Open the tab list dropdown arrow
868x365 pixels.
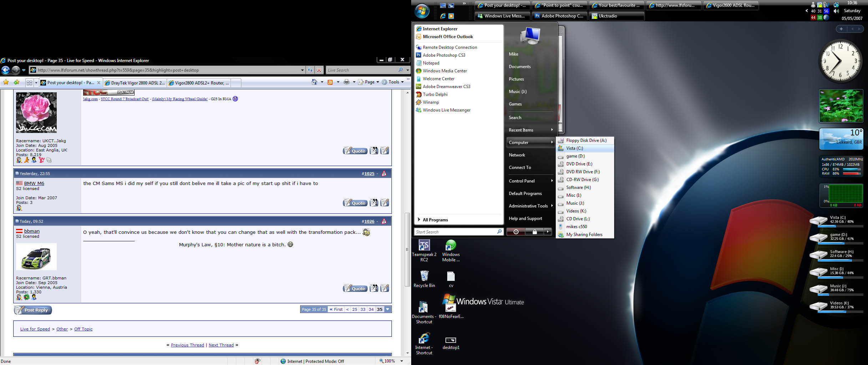tap(36, 83)
